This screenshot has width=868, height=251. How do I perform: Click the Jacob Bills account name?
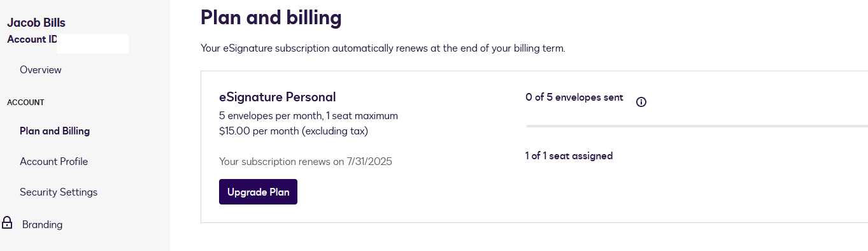(36, 23)
